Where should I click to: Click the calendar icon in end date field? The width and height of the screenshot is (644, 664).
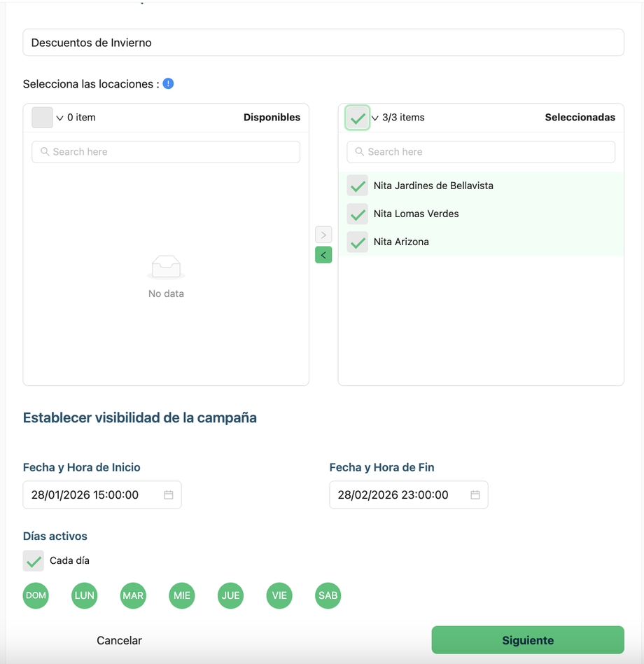pyautogui.click(x=475, y=494)
